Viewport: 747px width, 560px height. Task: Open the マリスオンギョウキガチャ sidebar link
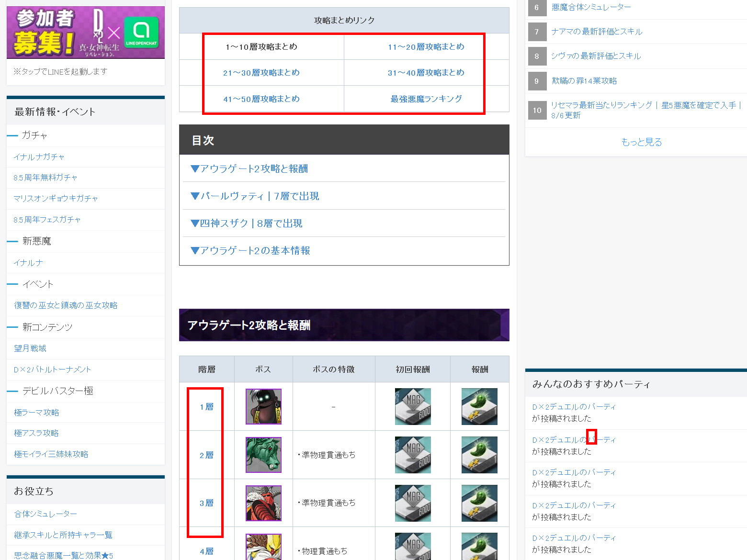(x=56, y=198)
